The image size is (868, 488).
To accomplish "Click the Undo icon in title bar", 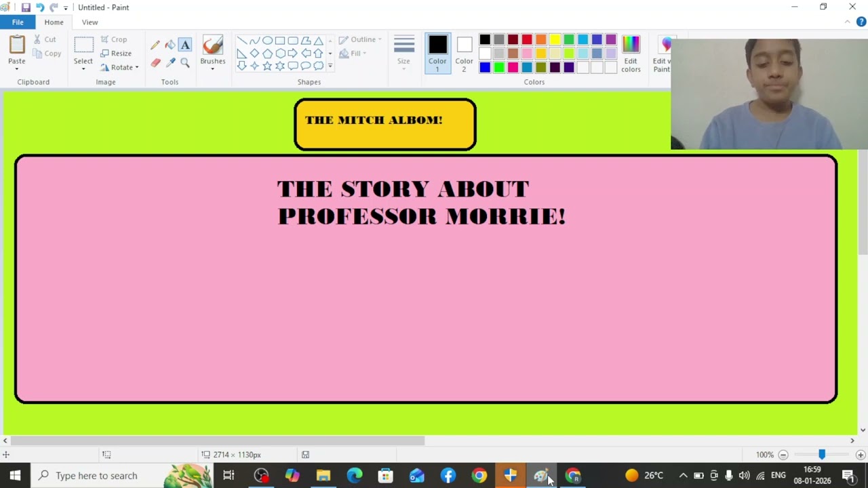I will [40, 7].
